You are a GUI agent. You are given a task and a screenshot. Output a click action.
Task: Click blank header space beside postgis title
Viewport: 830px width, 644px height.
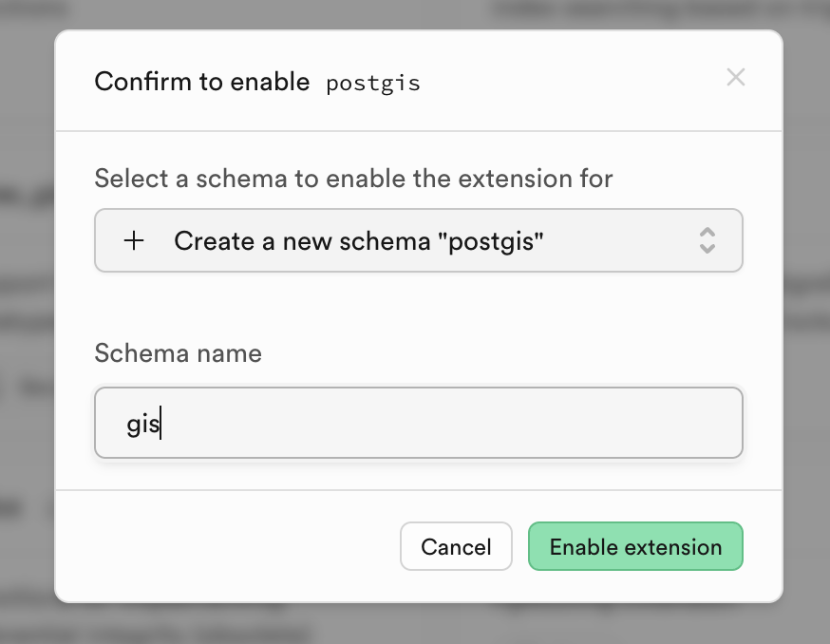(570, 82)
